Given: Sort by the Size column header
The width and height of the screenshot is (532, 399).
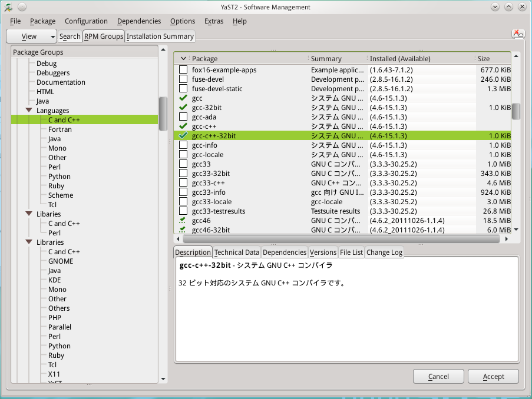Looking at the screenshot, I should click(x=493, y=59).
